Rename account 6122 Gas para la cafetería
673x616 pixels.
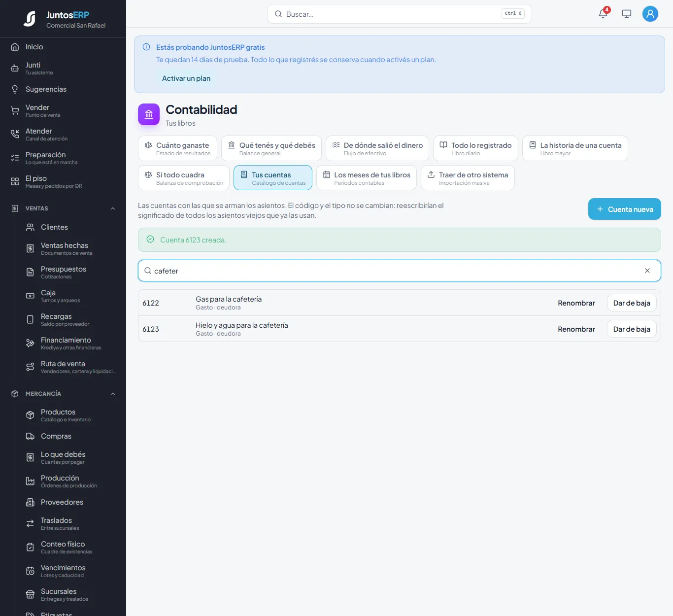pos(576,303)
